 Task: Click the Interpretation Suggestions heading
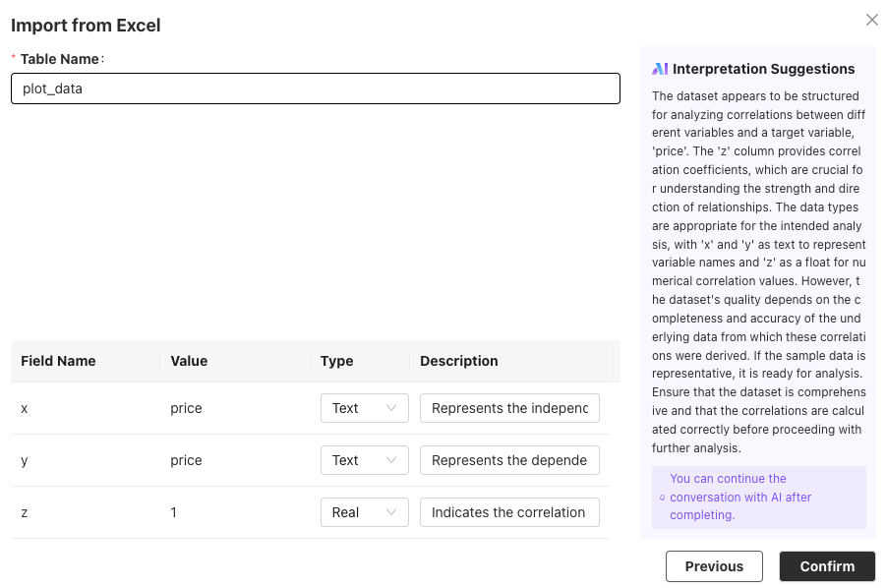tap(763, 69)
